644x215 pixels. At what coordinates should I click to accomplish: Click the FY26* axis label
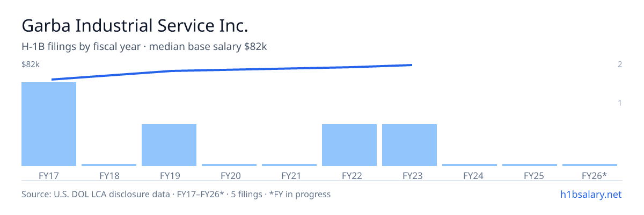[x=594, y=175]
